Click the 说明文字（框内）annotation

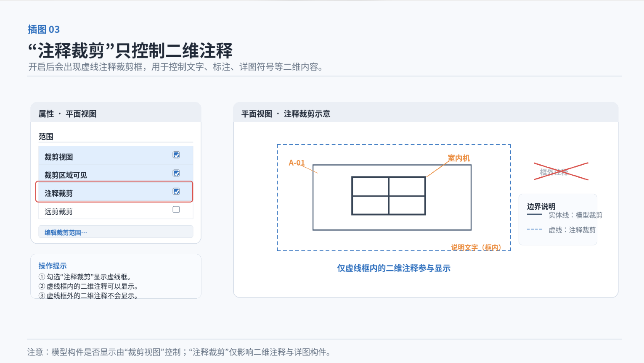pos(476,247)
